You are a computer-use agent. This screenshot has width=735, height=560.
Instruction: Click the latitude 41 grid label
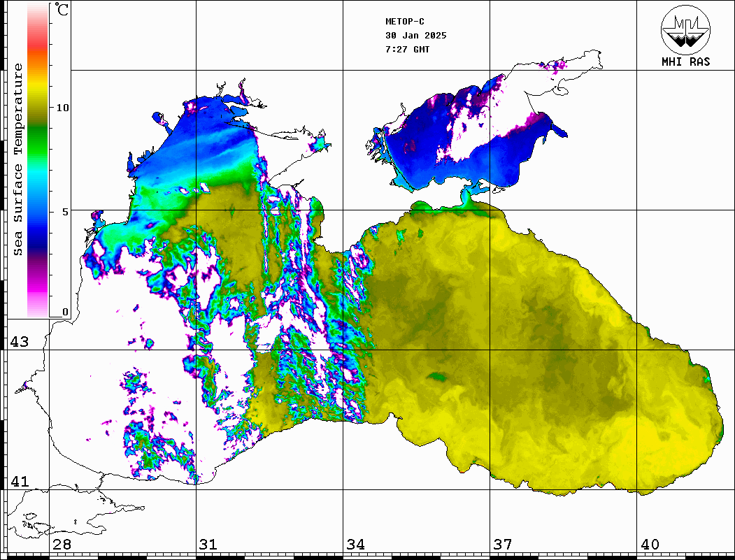click(19, 482)
